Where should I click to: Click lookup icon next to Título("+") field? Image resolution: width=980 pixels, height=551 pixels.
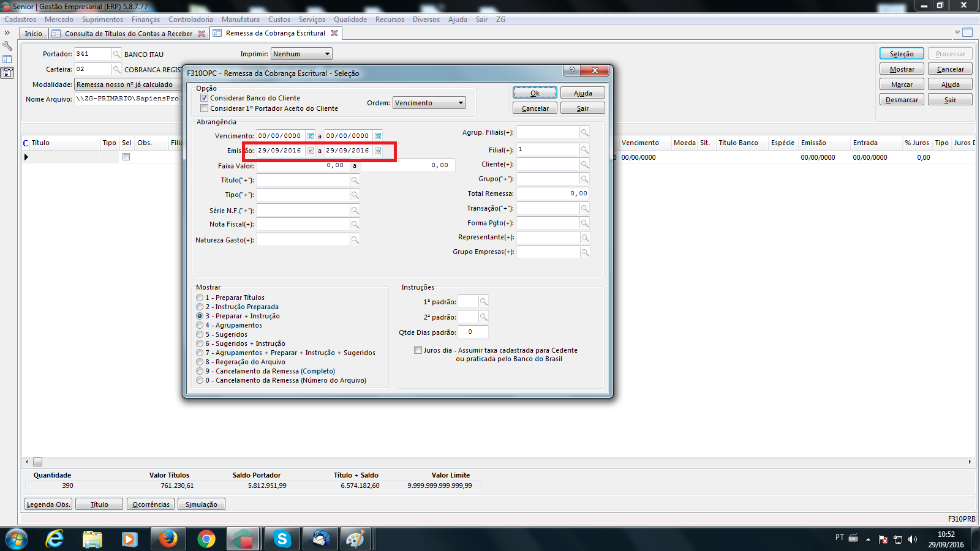coord(355,180)
